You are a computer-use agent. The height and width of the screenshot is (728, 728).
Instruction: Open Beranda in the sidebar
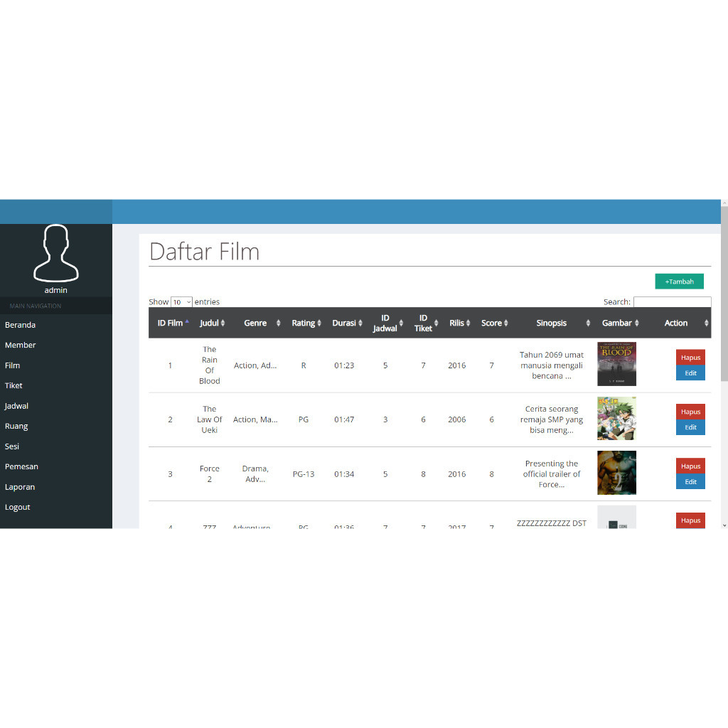20,325
